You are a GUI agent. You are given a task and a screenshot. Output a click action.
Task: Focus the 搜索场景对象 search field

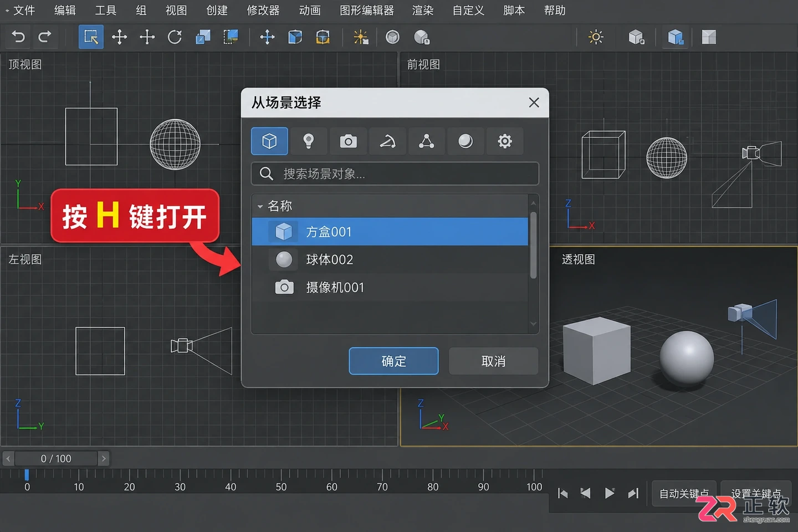[395, 173]
